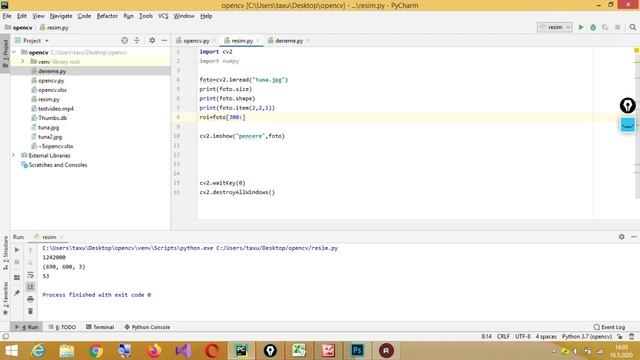This screenshot has height=360, width=640.
Task: Click the Stop icon in Run panel
Action: (x=17, y=262)
